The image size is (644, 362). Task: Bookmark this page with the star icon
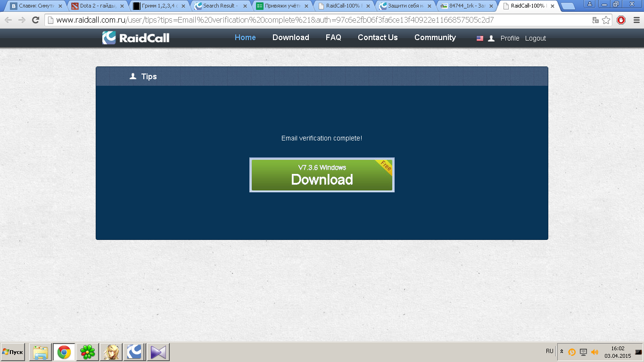pyautogui.click(x=606, y=20)
